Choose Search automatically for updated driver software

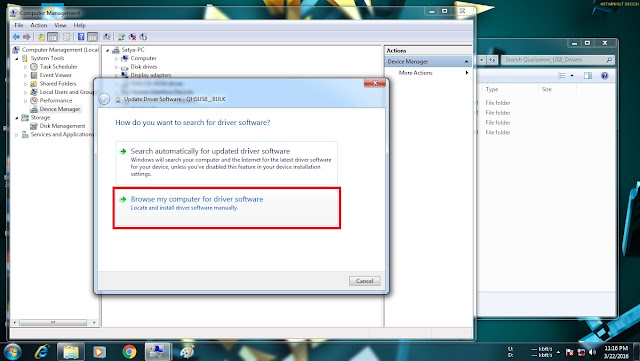[227, 163]
